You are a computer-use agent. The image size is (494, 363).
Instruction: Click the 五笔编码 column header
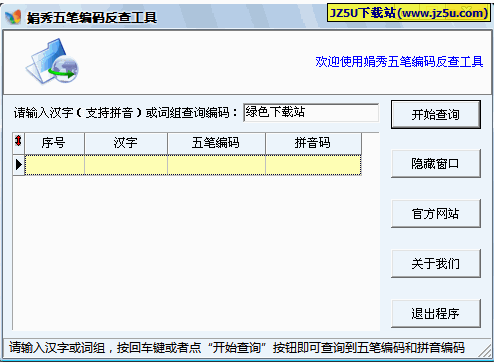click(x=216, y=143)
